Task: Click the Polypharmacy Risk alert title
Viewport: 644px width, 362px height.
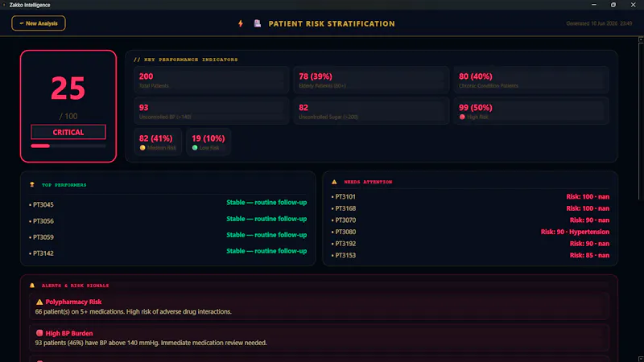Action: pyautogui.click(x=73, y=302)
